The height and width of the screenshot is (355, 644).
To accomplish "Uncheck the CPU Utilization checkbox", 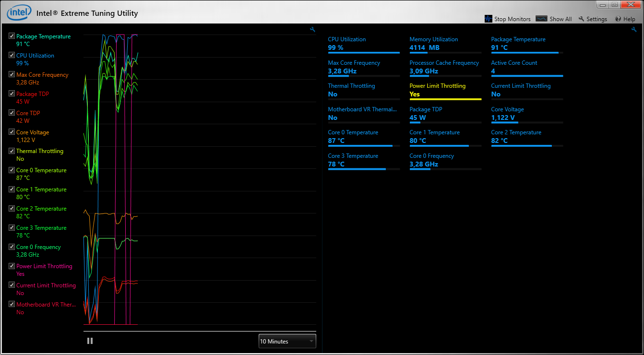I will 12,55.
